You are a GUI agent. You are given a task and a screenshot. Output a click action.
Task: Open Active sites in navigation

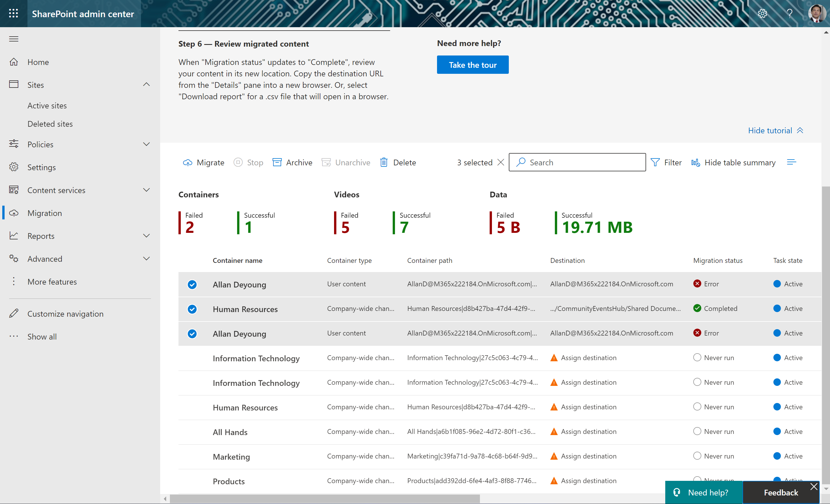pyautogui.click(x=47, y=106)
